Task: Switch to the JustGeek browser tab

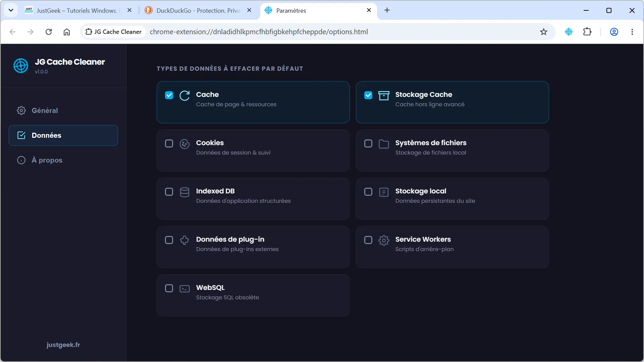Action: [79, 10]
